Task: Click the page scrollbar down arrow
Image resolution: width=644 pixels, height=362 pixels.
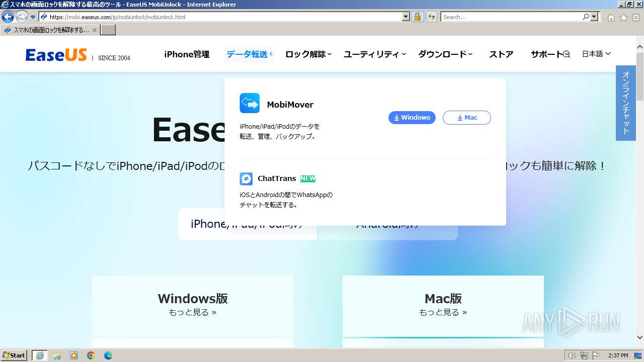Action: click(640, 337)
